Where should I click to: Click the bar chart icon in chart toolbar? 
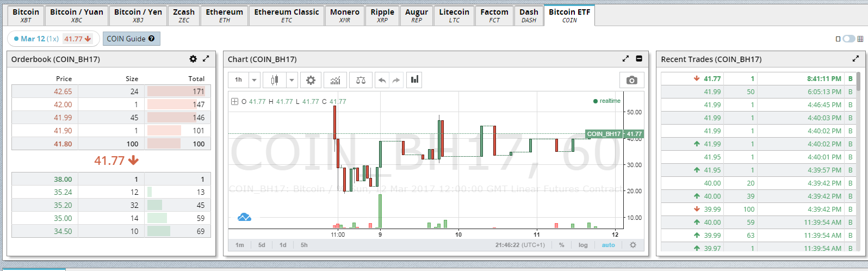(x=414, y=79)
